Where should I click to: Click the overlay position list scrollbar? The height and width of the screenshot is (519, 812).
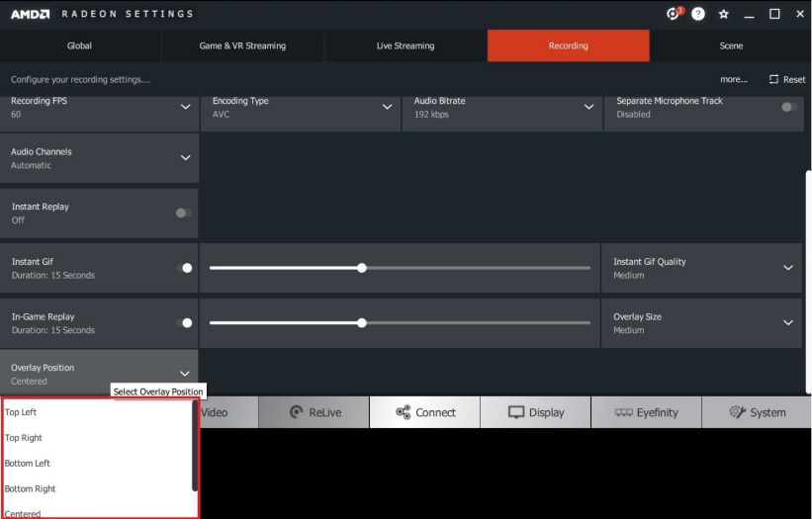coord(195,446)
